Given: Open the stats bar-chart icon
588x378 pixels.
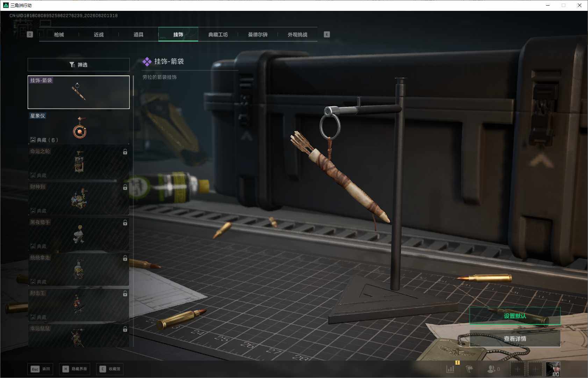Looking at the screenshot, I should (x=450, y=369).
